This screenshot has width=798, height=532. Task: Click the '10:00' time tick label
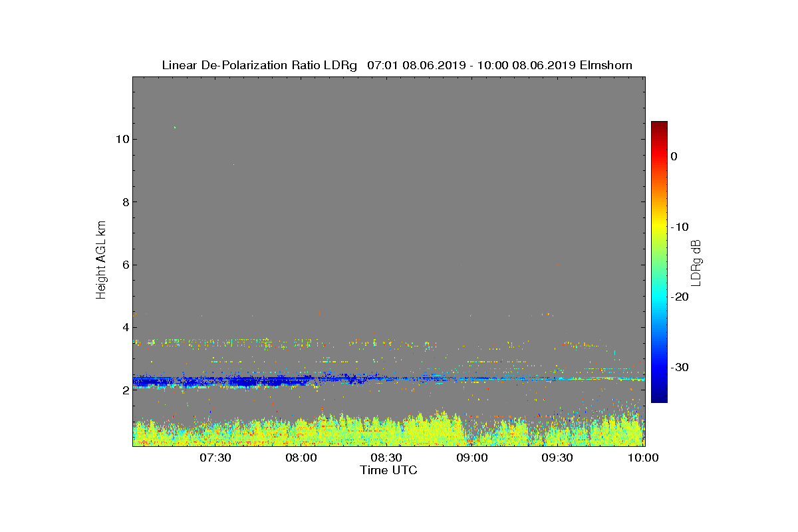coord(643,458)
